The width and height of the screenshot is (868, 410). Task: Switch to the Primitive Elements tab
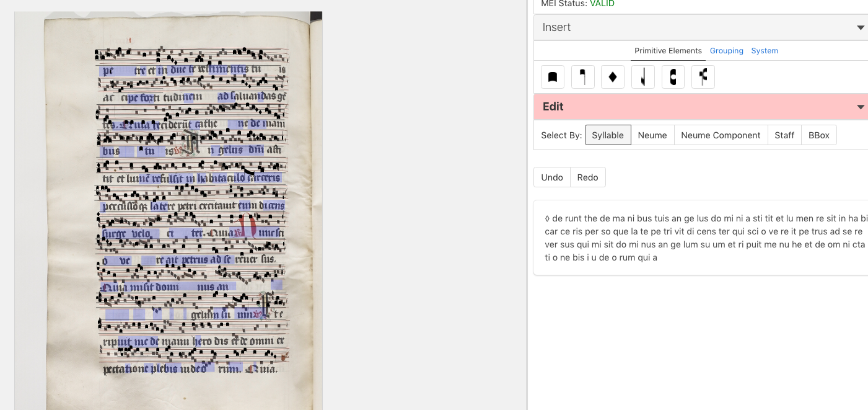668,51
